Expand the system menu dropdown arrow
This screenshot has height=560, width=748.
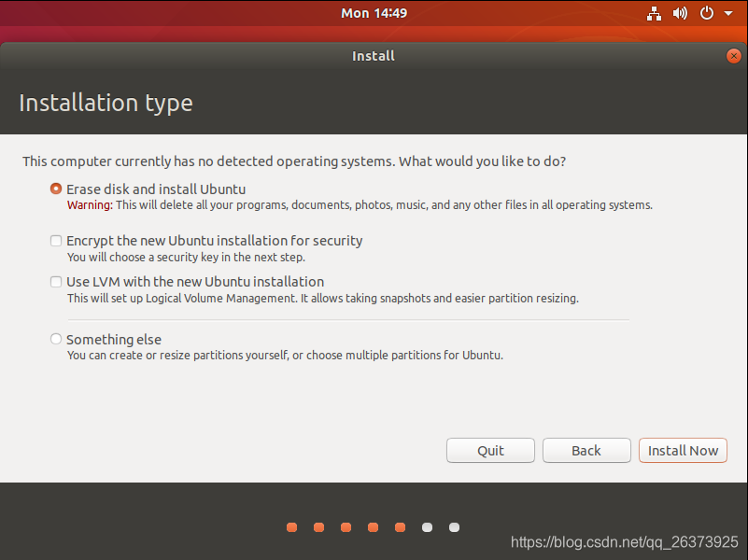pos(728,13)
